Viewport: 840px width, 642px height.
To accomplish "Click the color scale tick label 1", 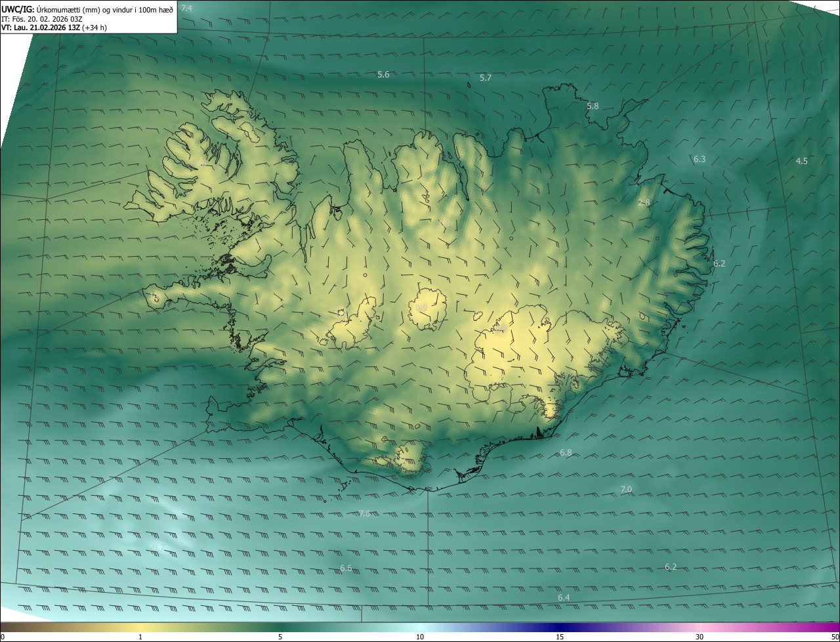I will coord(140,637).
